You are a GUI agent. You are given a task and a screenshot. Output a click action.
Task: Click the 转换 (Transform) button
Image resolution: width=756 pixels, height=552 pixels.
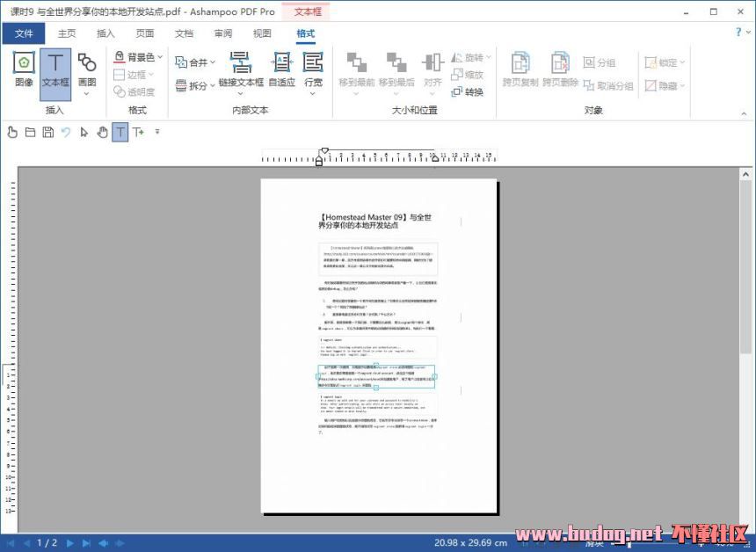468,92
